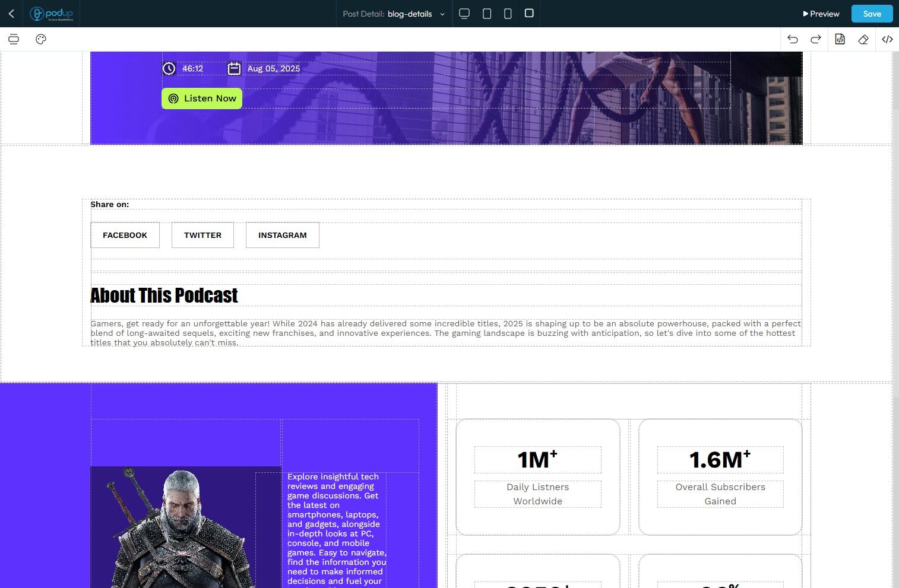Open the layers panel icon
Screen dimensions: 899x588
click(x=14, y=39)
